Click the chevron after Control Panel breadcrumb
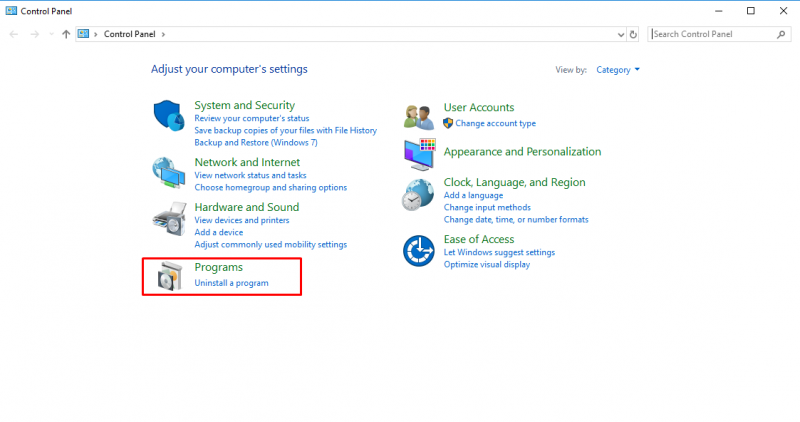 [163, 34]
